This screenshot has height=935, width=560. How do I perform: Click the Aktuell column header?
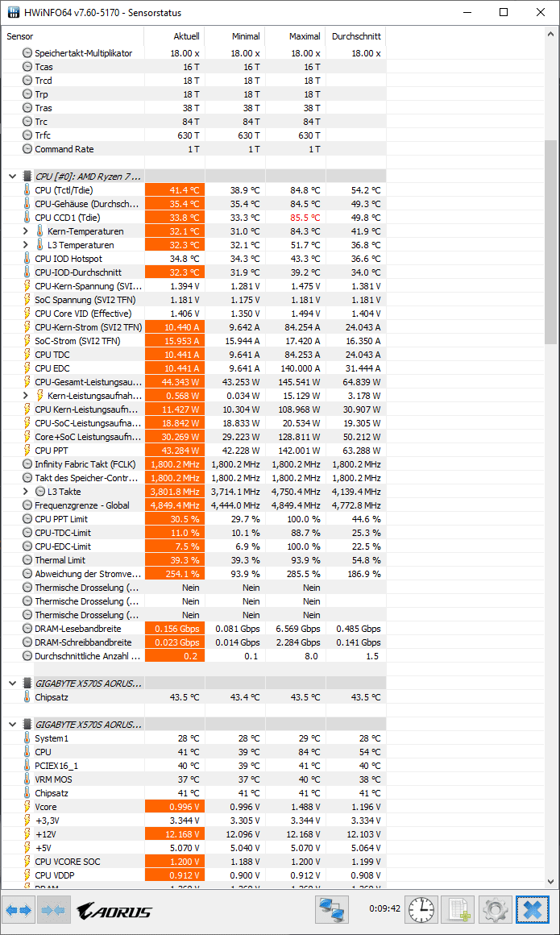point(175,36)
